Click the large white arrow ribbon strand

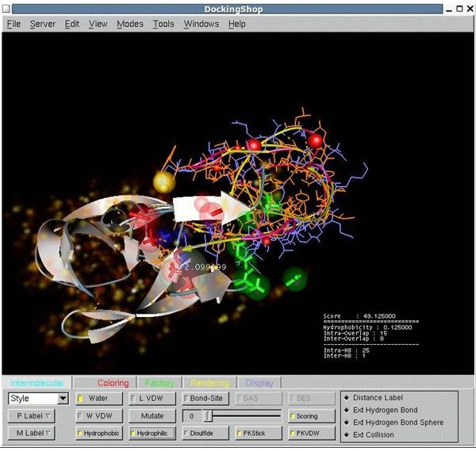(x=211, y=208)
